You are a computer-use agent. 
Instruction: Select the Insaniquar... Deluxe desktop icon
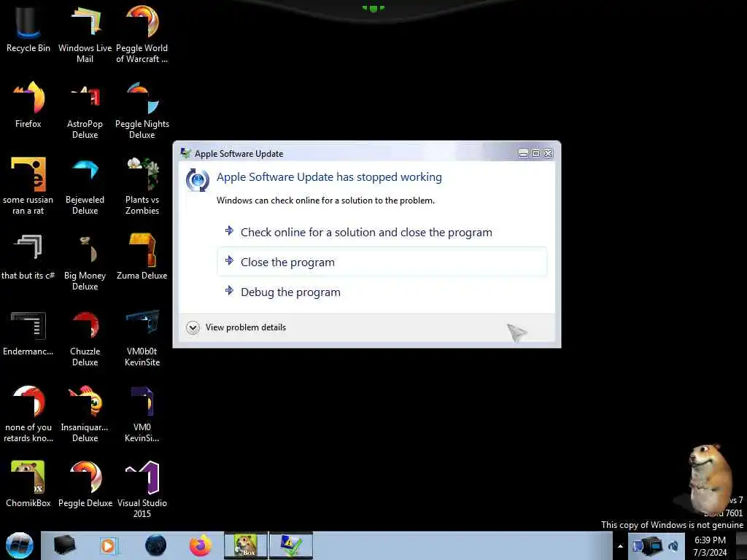(x=85, y=414)
